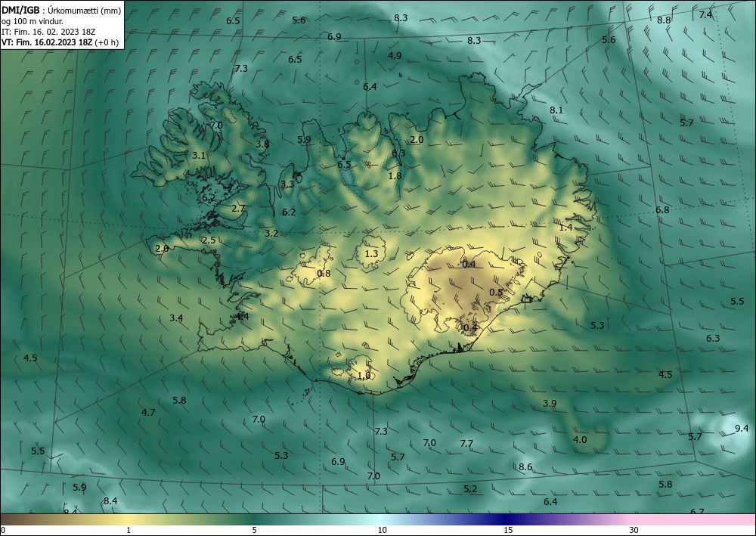
Task: Click the 1.0 value on the south glacier
Action: coord(364,375)
